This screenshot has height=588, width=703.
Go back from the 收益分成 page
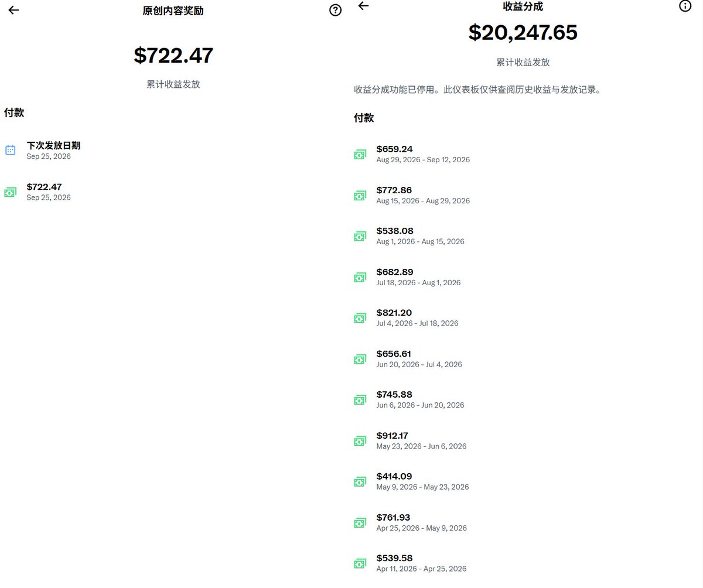tap(363, 6)
